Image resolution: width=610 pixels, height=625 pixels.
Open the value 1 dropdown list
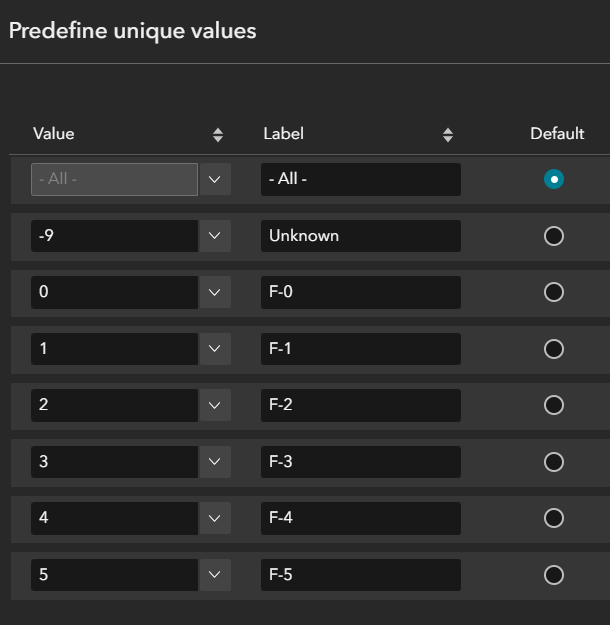(215, 349)
